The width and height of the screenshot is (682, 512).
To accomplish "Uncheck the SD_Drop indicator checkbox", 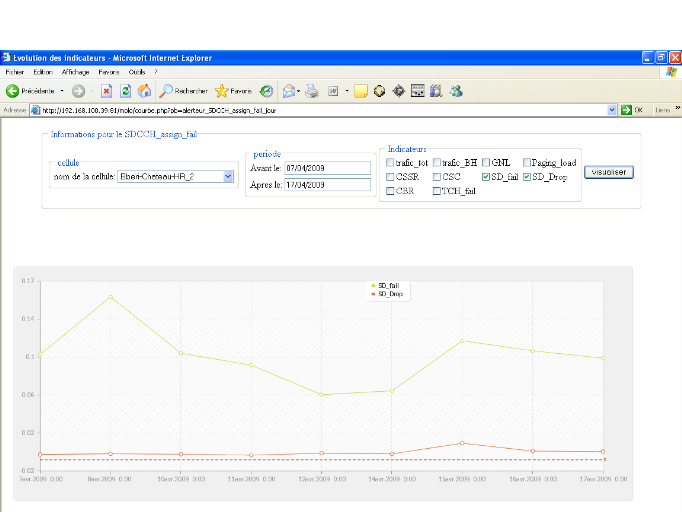I will [526, 177].
